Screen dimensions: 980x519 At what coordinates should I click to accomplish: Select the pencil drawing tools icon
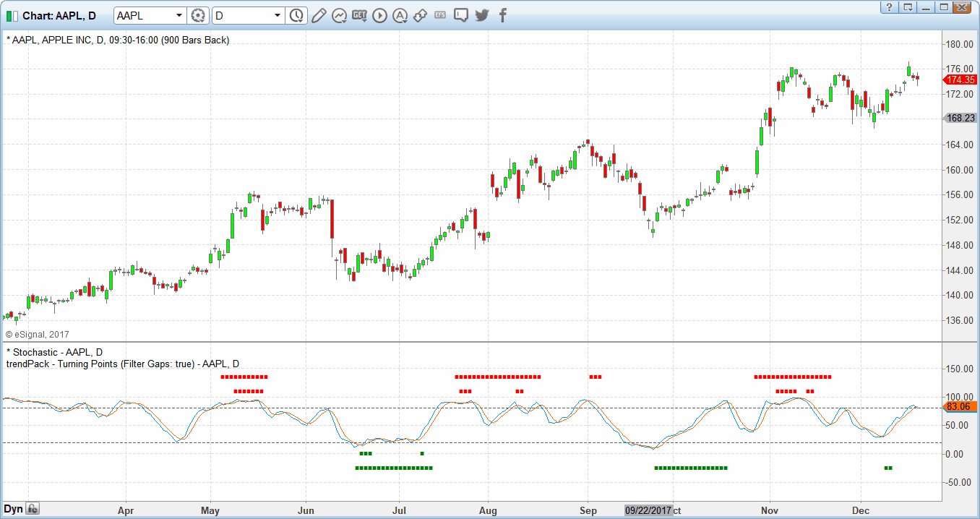click(319, 15)
